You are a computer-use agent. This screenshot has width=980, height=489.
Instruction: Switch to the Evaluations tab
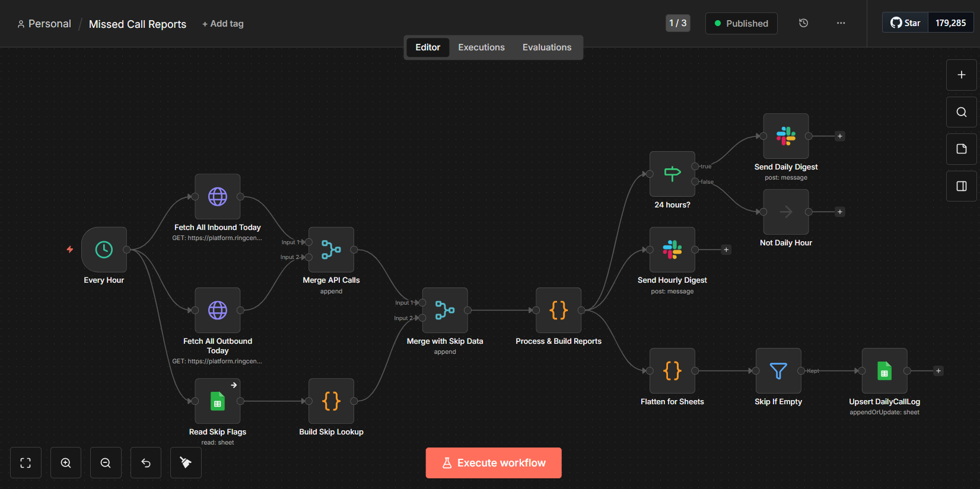coord(546,47)
